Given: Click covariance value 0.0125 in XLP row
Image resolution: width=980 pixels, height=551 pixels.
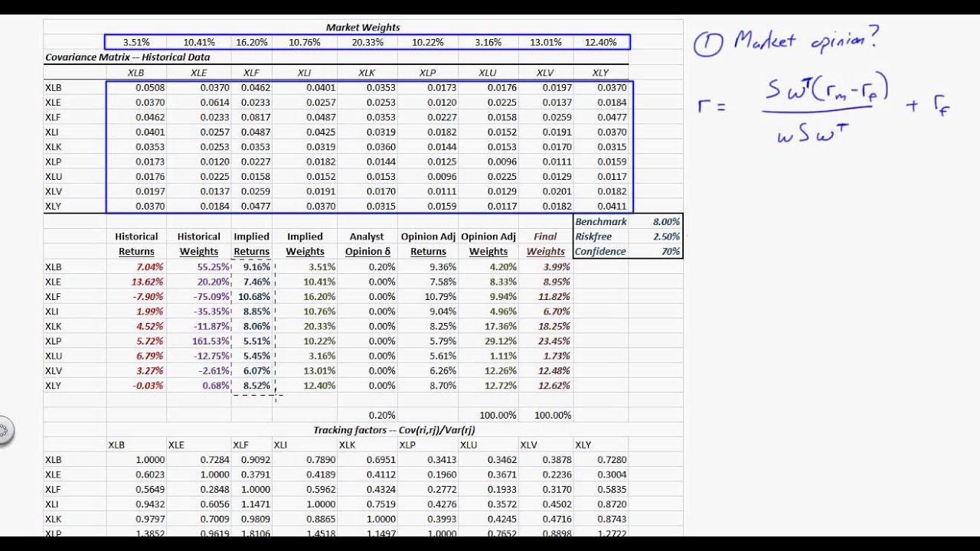Looking at the screenshot, I should click(441, 161).
